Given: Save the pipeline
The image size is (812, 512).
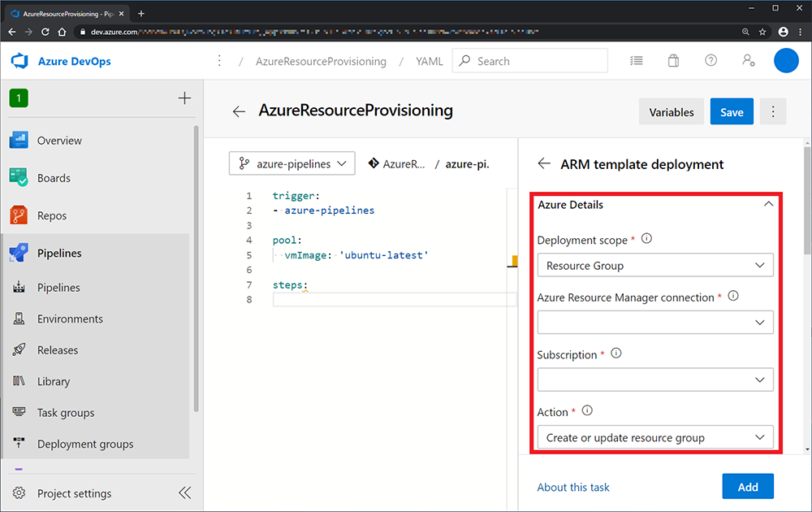Looking at the screenshot, I should (x=732, y=111).
